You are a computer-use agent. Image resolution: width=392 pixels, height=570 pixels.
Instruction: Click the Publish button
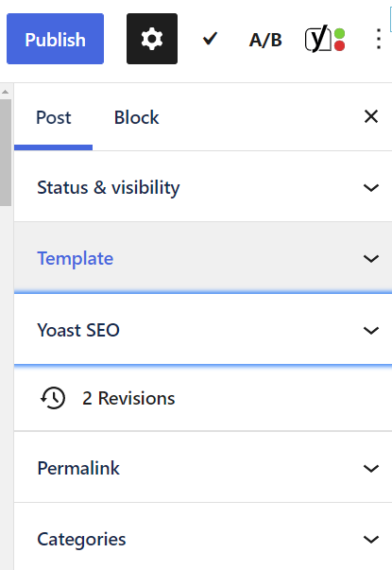click(x=55, y=39)
